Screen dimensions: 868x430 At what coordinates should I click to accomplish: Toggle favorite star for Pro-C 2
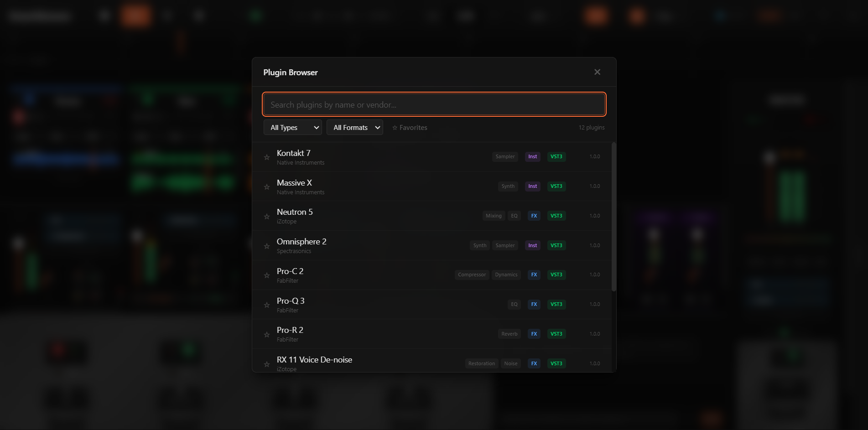point(267,275)
